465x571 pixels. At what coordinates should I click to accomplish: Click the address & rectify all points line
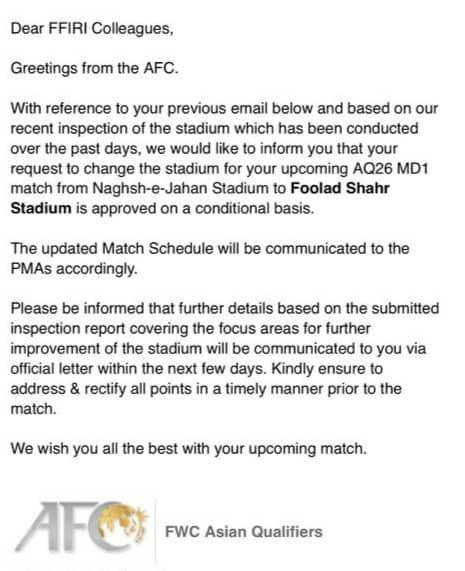(206, 389)
